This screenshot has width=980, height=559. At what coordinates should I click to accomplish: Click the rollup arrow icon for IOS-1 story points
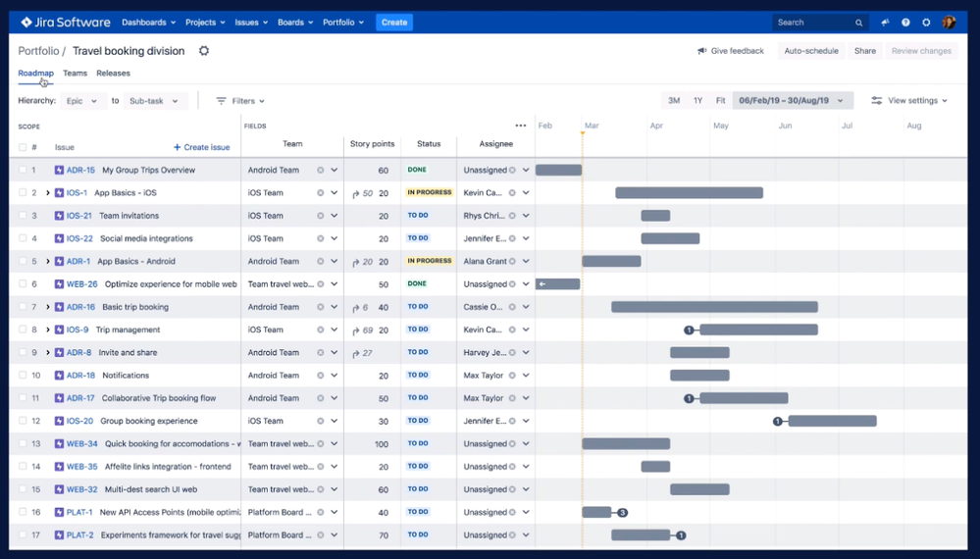356,193
